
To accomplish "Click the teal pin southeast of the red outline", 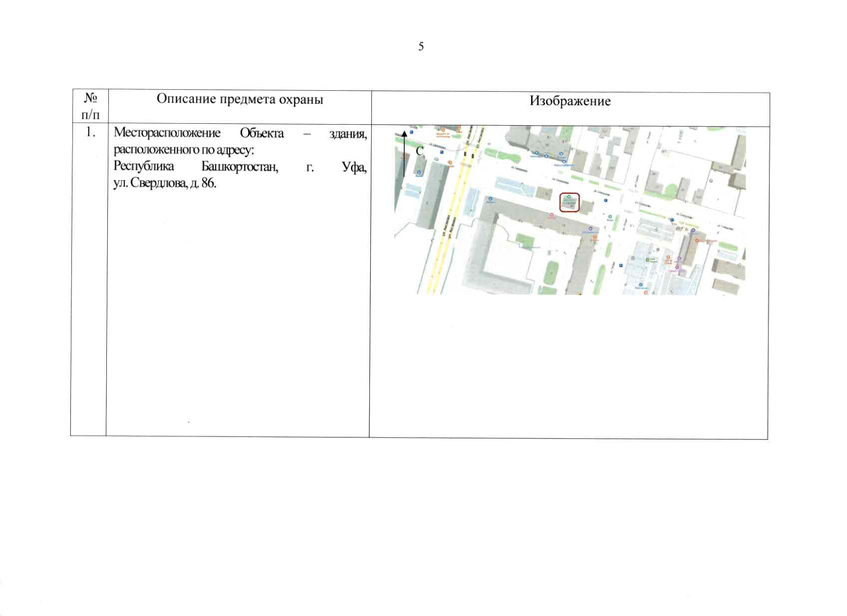I will pyautogui.click(x=610, y=217).
